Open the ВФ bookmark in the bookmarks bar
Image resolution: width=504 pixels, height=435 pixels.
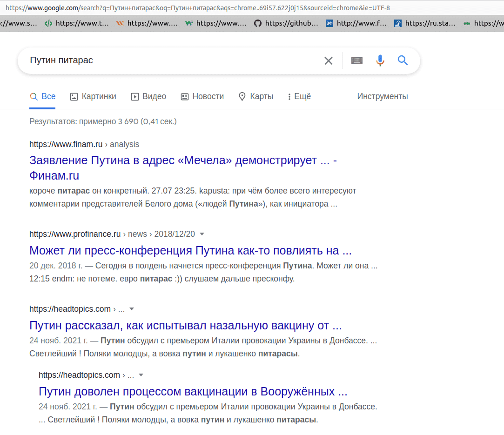tap(356, 23)
